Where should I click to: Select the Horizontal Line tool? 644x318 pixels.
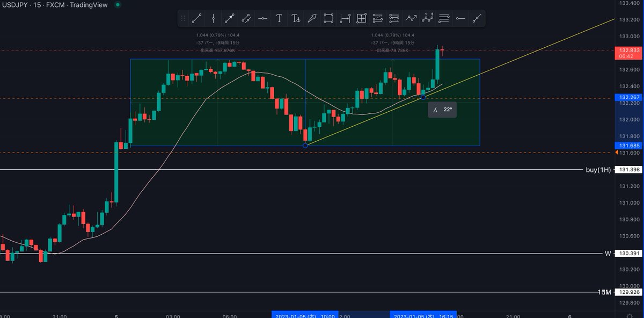[262, 18]
